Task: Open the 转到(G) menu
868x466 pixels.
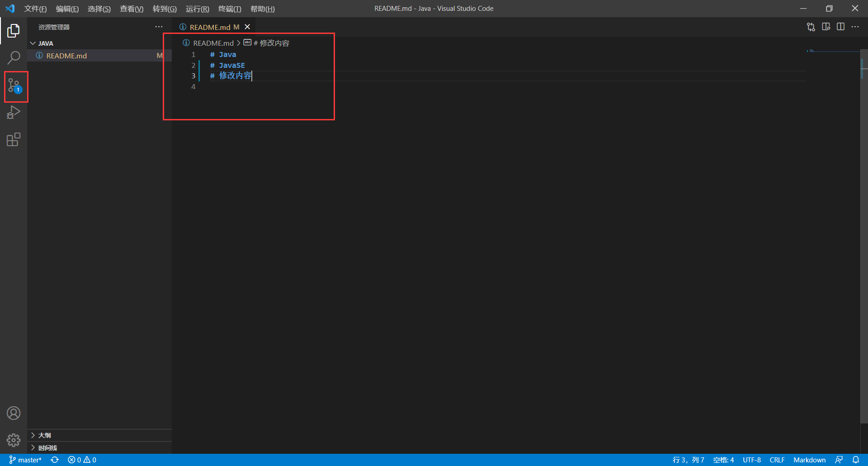Action: [165, 9]
